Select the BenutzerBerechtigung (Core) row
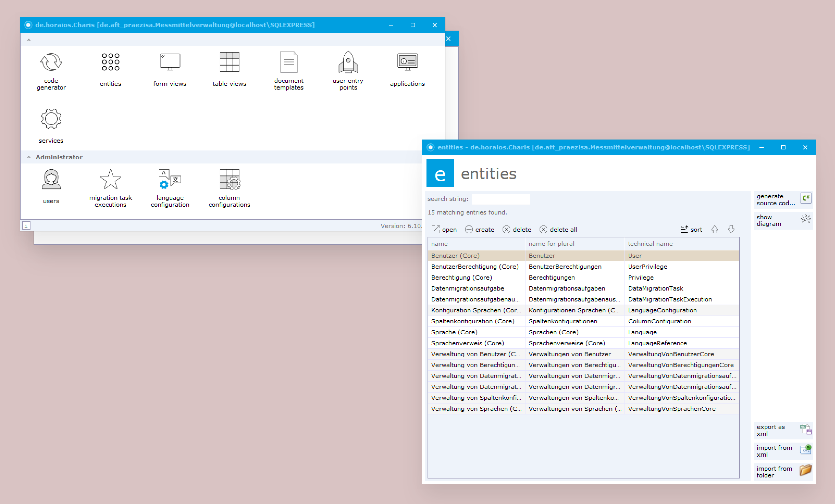Viewport: 835px width, 504px height. coord(583,267)
